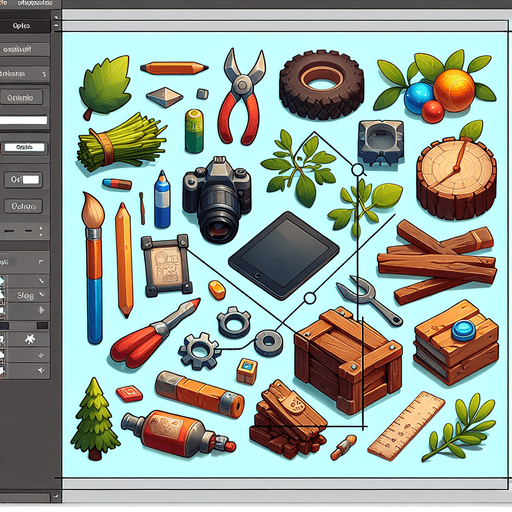This screenshot has height=512, width=512.
Task: Click the first rounded button in left panel
Action: [x=22, y=98]
